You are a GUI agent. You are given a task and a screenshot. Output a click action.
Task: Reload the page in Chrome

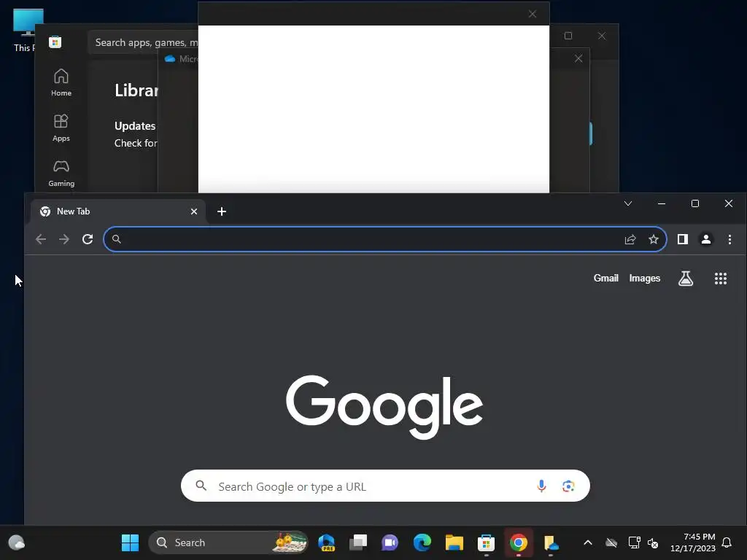88,239
